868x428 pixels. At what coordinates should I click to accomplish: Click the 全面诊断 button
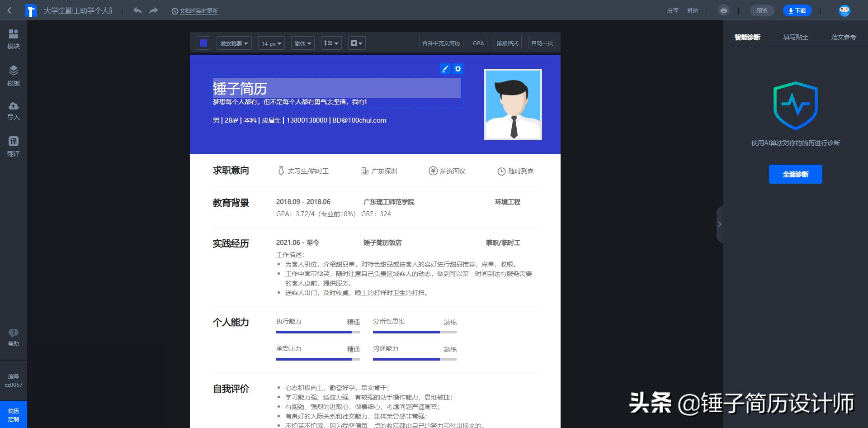[x=795, y=174]
